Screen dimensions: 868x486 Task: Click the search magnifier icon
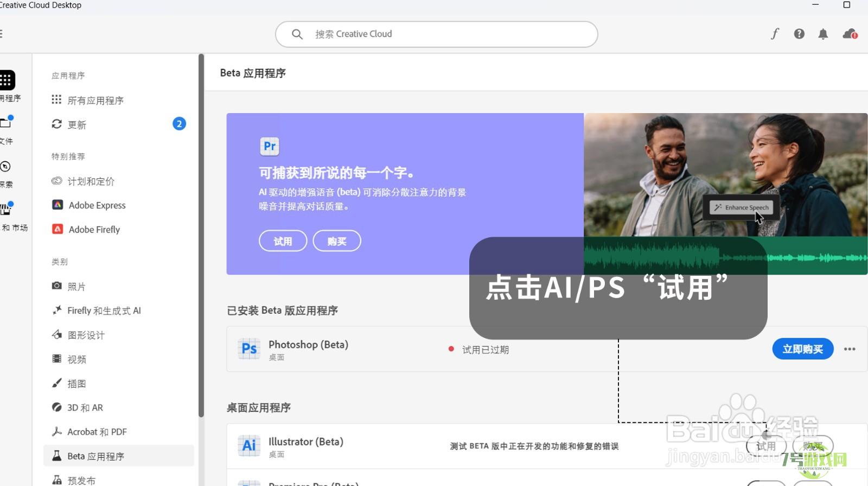297,34
